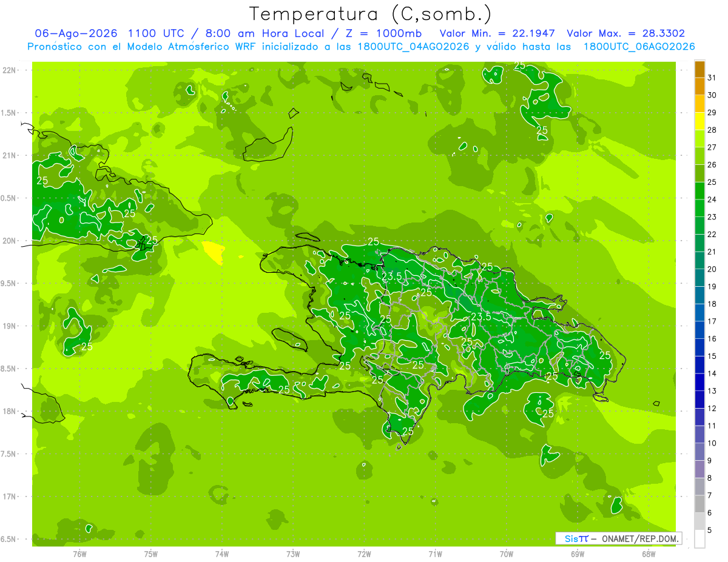This screenshot has height=562, width=728.
Task: Click the colorbar scale number 25
Action: 712,182
